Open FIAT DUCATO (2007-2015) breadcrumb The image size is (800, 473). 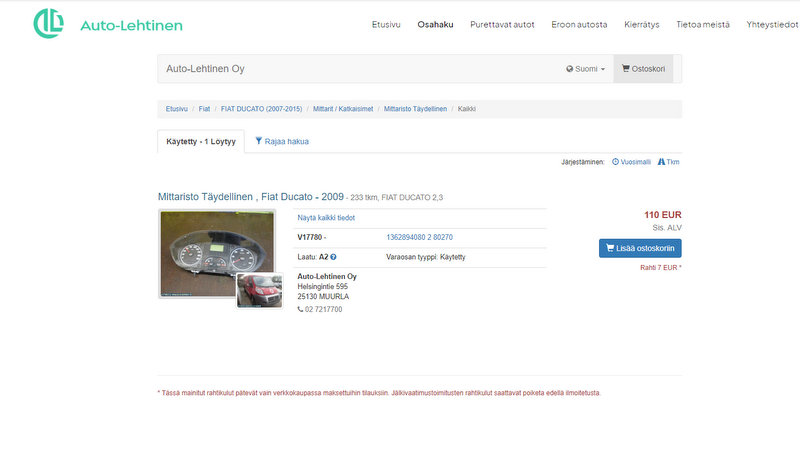(261, 109)
